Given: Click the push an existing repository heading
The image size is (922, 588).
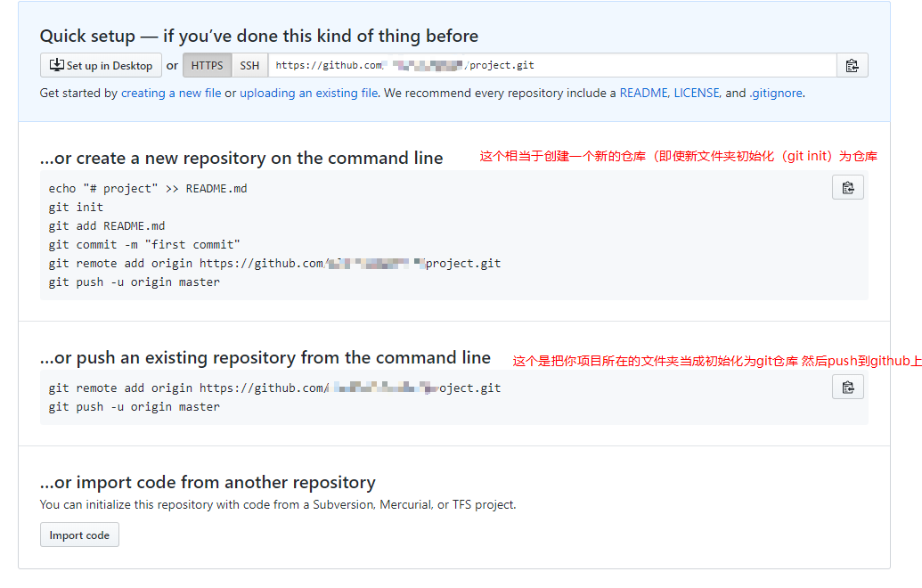Looking at the screenshot, I should coord(265,357).
